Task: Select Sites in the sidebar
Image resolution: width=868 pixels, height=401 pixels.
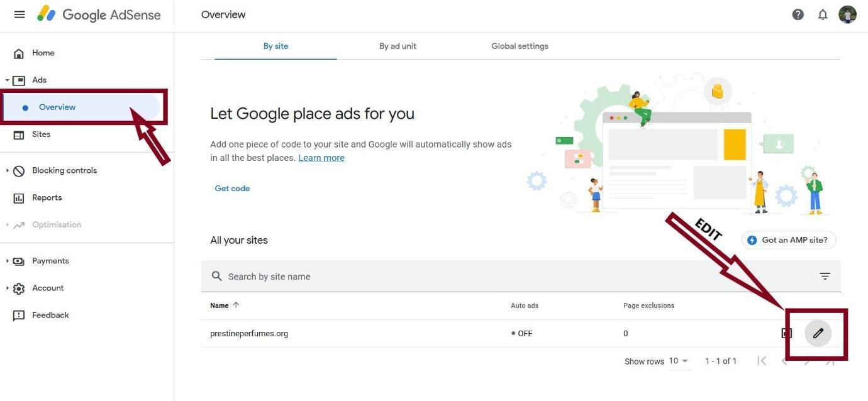Action: [42, 135]
